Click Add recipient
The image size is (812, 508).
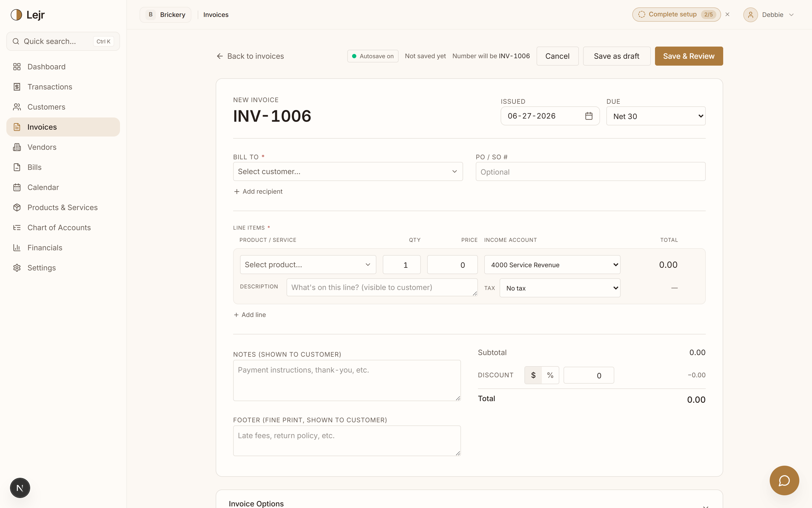click(x=258, y=192)
